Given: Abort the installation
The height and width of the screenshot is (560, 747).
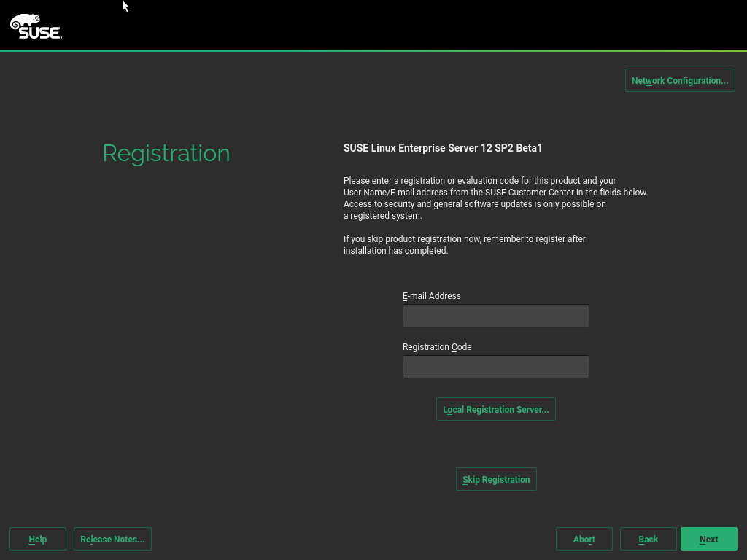Looking at the screenshot, I should pos(584,539).
